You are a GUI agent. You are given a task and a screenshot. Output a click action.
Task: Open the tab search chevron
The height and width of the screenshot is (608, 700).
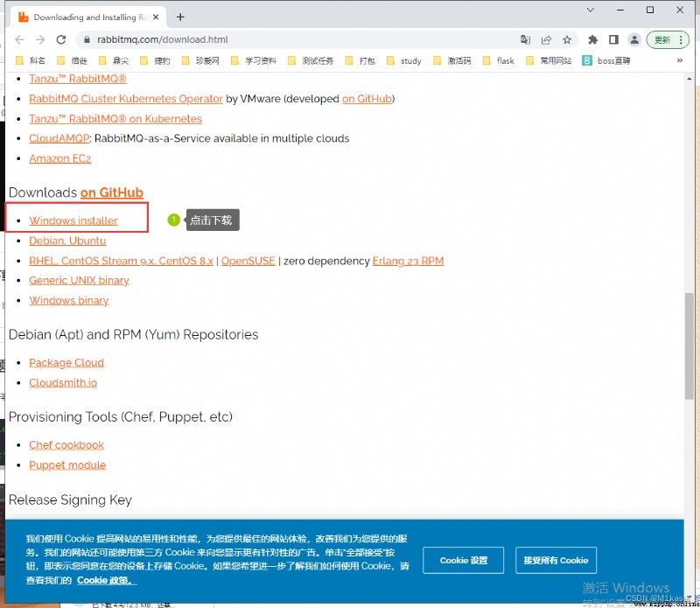click(x=590, y=10)
